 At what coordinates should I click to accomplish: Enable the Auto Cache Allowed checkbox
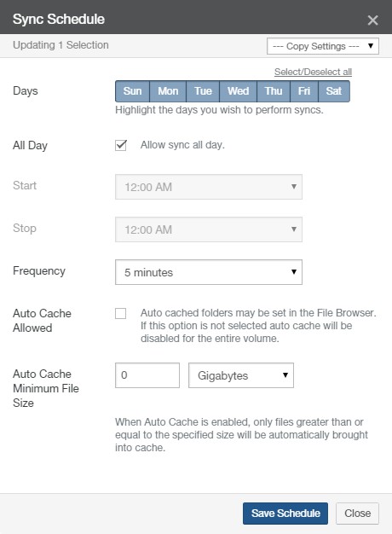tap(120, 313)
